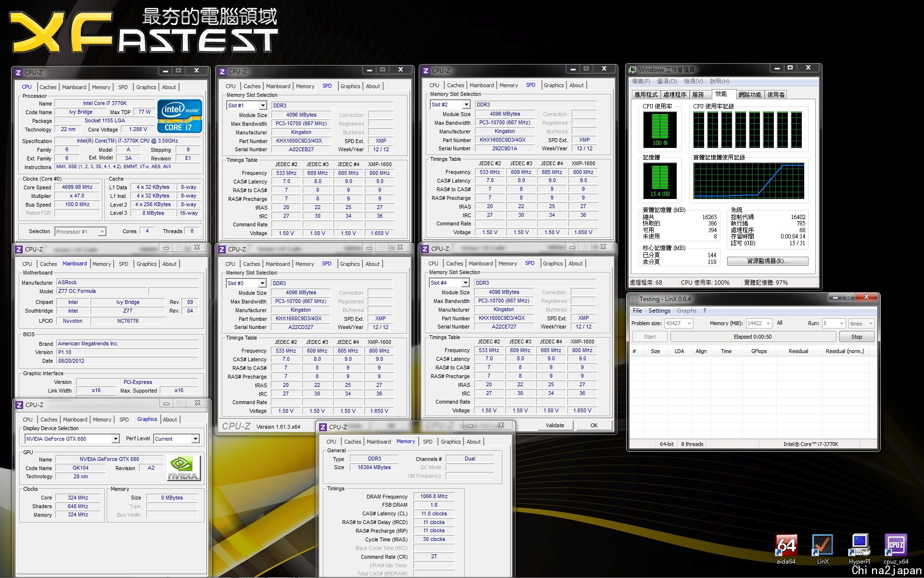This screenshot has height=578, width=924.
Task: Click CPU-Z title icon of Slot #1 window
Action: [x=222, y=71]
